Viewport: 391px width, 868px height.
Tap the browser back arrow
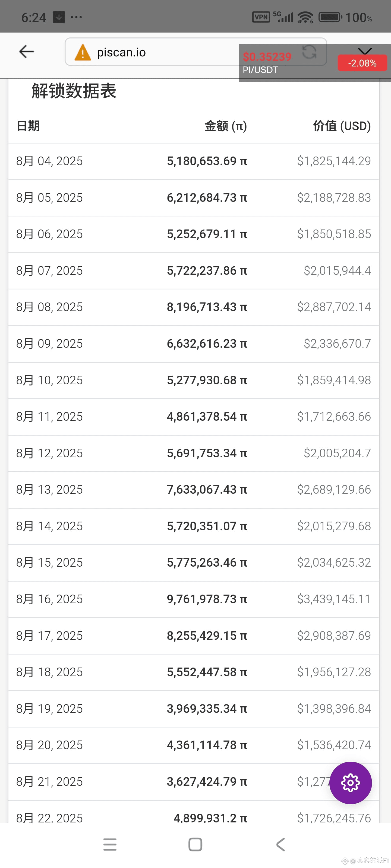(26, 52)
